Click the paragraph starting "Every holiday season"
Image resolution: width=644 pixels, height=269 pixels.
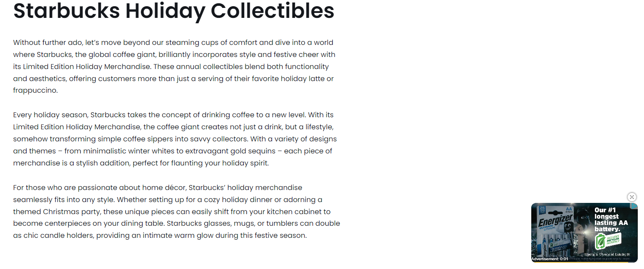pos(173,138)
